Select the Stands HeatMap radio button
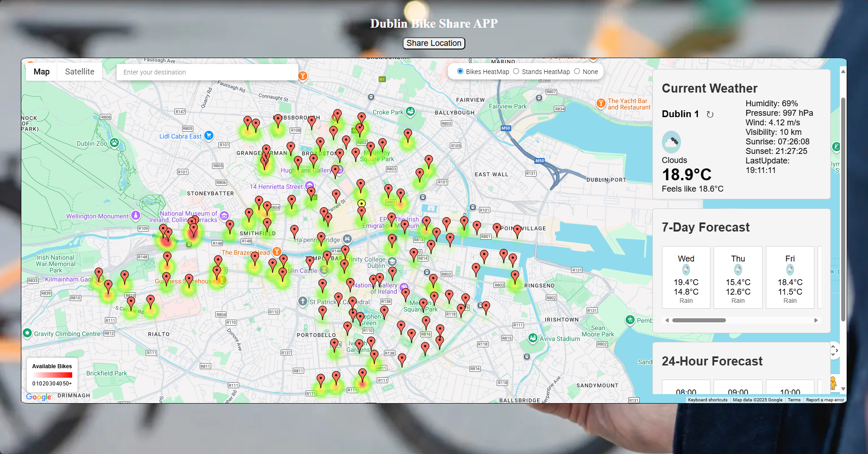The height and width of the screenshot is (454, 868). point(516,71)
